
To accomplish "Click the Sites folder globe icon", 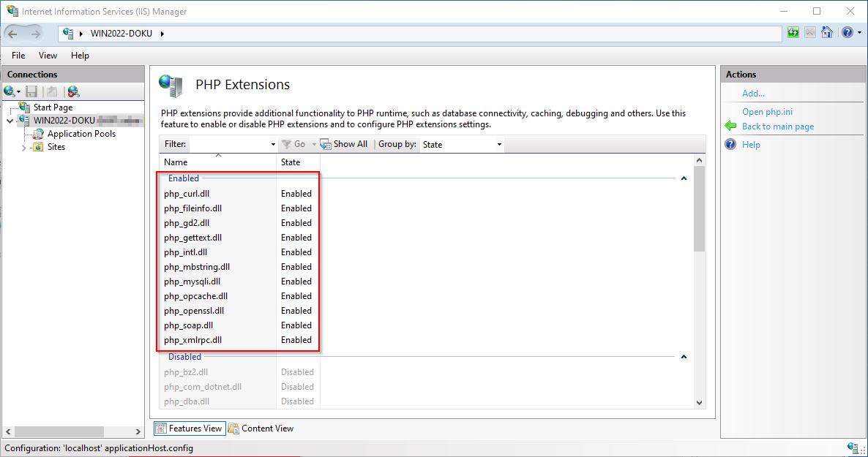I will pos(37,147).
